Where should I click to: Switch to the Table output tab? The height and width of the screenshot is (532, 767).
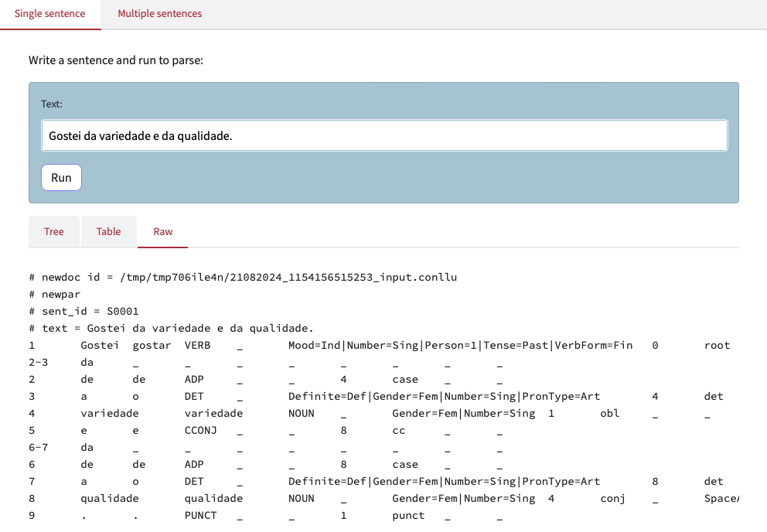108,231
